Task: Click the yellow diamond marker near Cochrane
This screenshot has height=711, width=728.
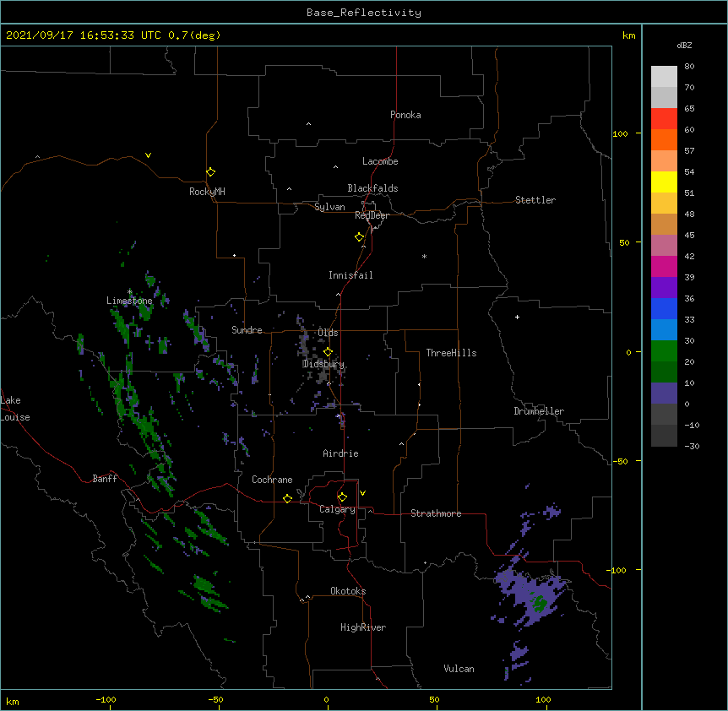Action: click(287, 498)
